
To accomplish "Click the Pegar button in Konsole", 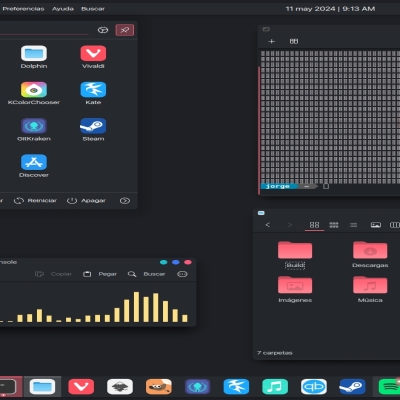I will point(100,274).
